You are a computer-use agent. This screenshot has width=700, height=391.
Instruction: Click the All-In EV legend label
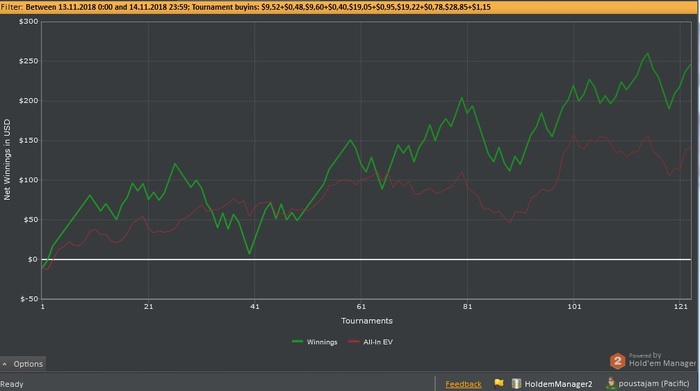(378, 342)
